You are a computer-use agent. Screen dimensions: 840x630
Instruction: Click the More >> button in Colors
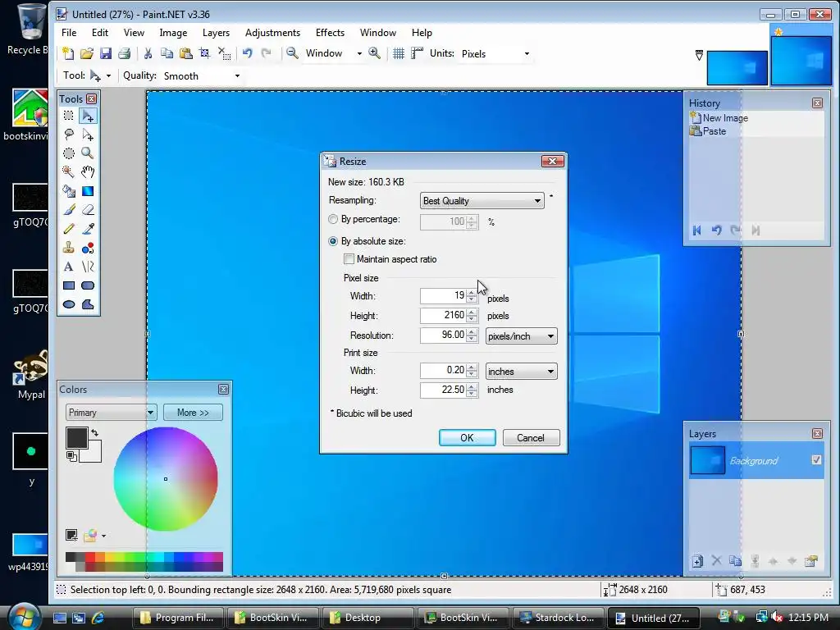pos(193,413)
